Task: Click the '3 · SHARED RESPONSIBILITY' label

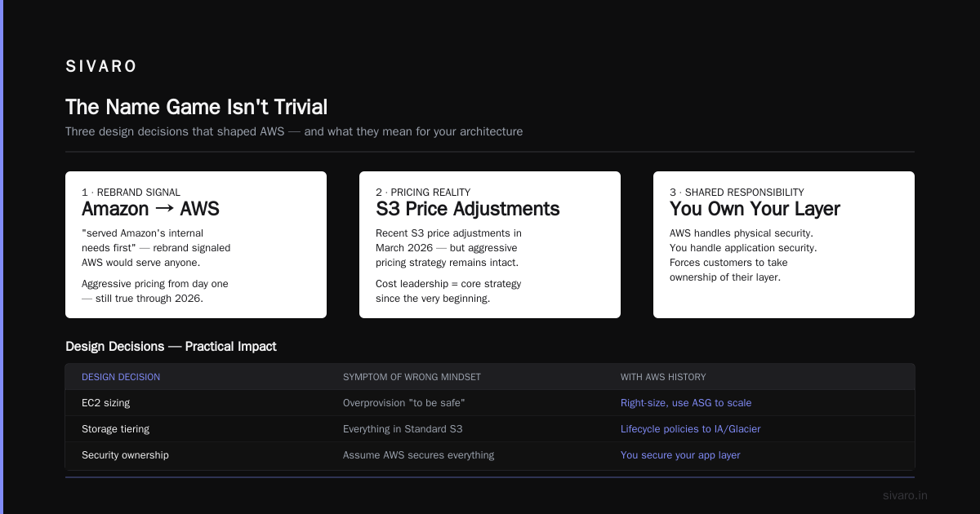Action: tap(737, 193)
